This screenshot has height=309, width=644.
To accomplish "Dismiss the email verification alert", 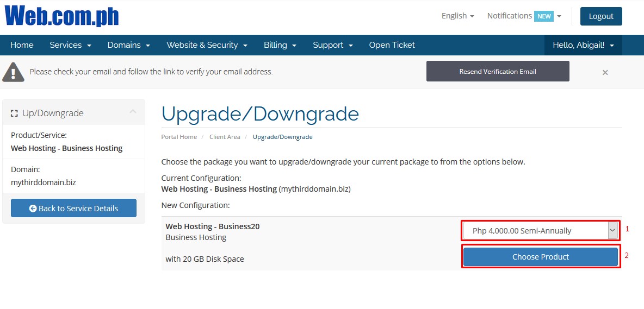I will [605, 73].
